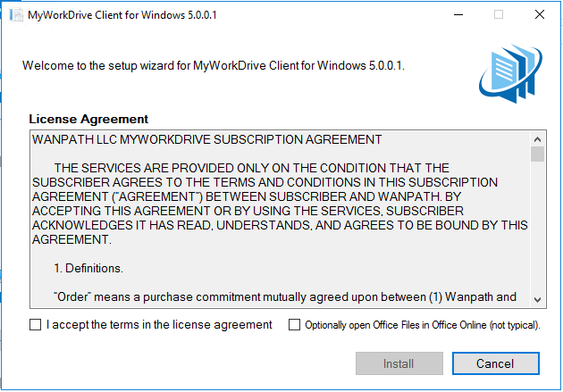
Task: Click the license scrollbar down arrow
Action: click(x=537, y=299)
